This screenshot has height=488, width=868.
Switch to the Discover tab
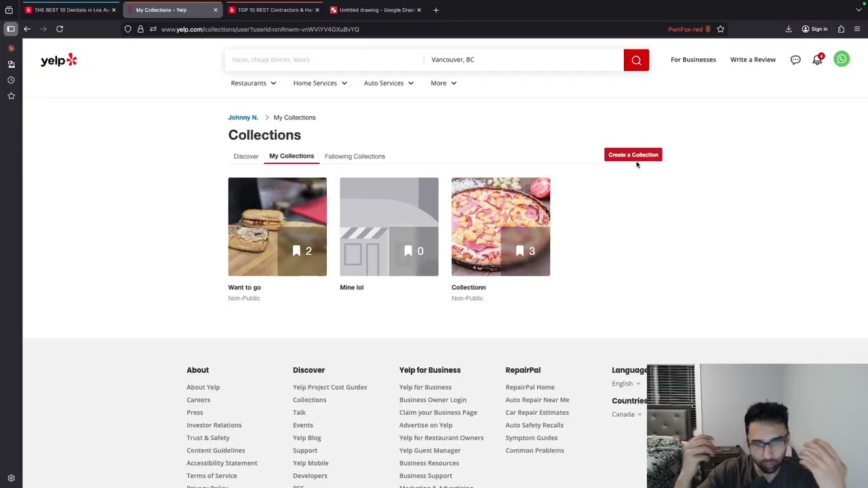click(246, 156)
